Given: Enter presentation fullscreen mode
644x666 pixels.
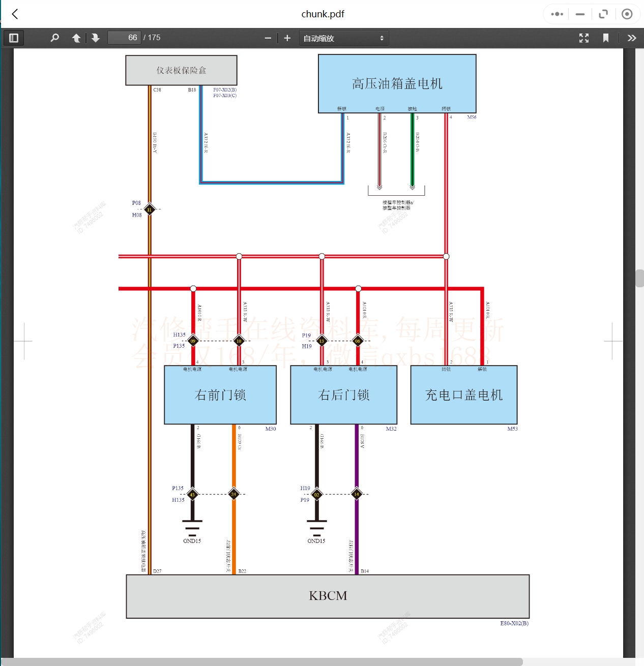Looking at the screenshot, I should pos(584,38).
